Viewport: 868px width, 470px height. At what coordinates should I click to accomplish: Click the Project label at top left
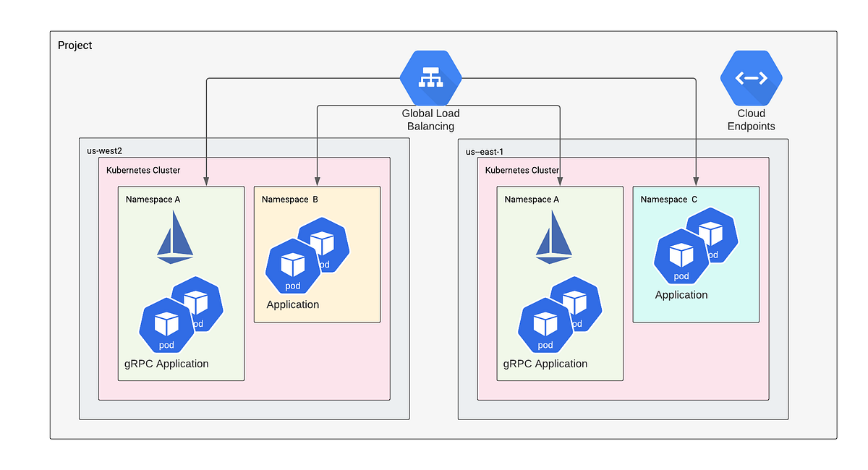point(75,45)
